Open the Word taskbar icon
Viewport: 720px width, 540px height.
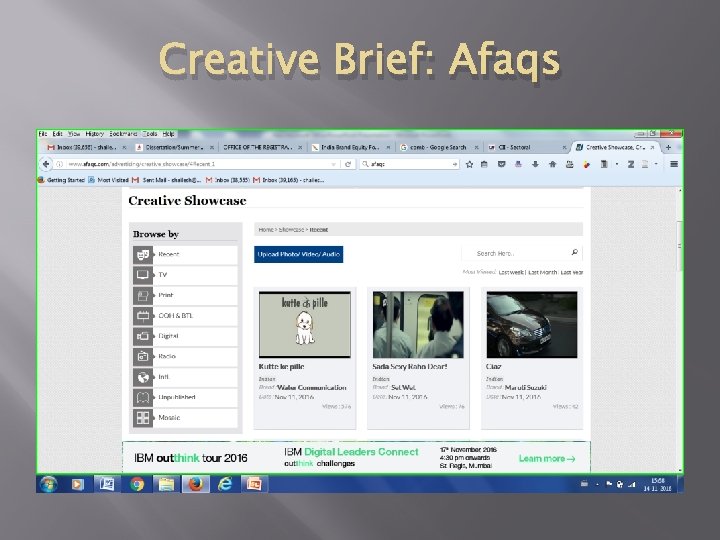coord(107,484)
